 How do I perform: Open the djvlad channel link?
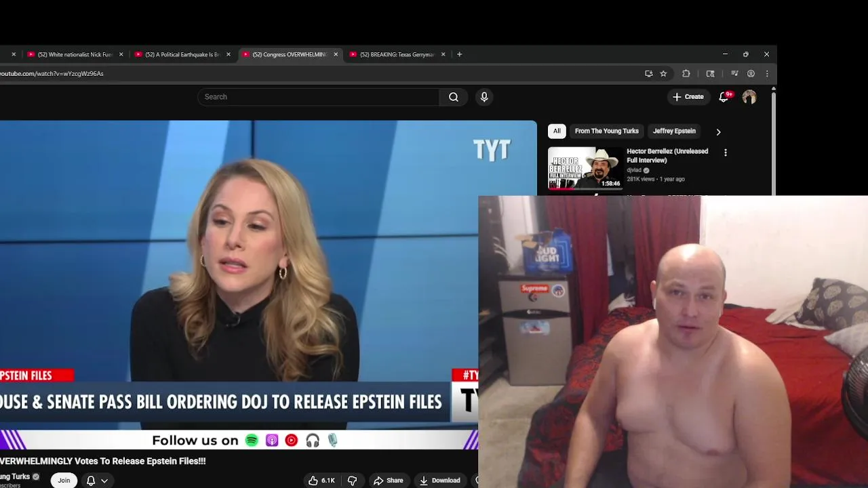634,170
